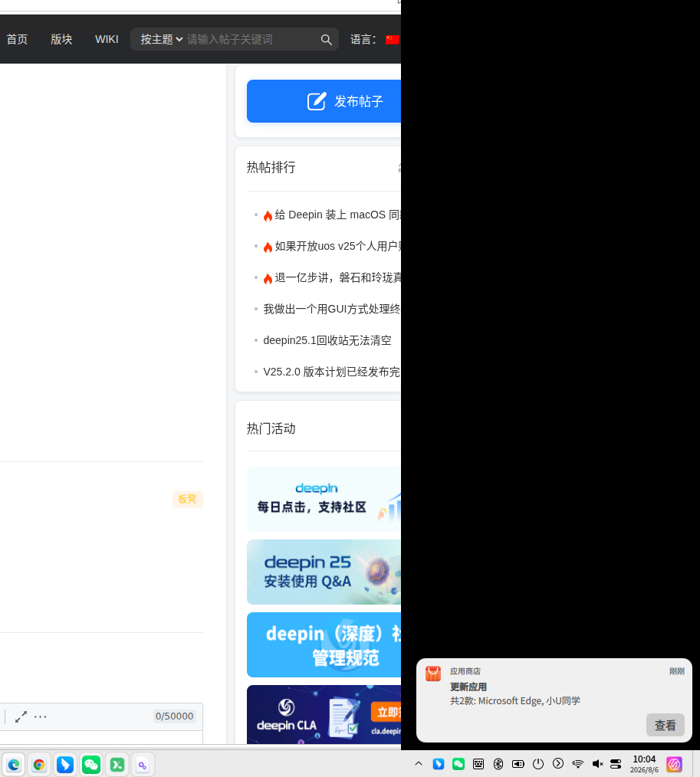This screenshot has height=777, width=700.
Task: Focus the post keyword search field
Action: [x=251, y=39]
